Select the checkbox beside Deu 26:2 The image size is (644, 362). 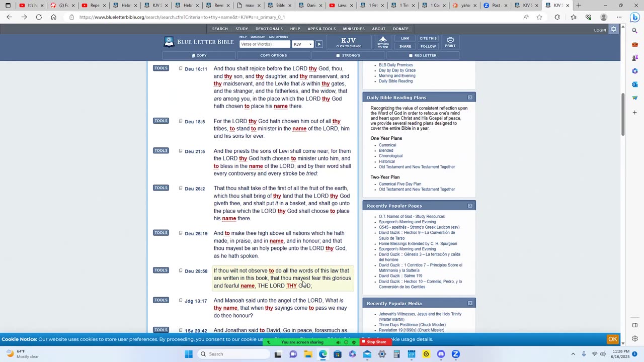(x=181, y=188)
